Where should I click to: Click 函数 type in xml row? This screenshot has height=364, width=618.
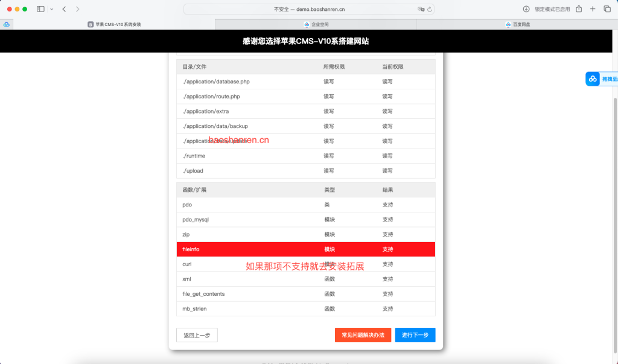pyautogui.click(x=330, y=279)
